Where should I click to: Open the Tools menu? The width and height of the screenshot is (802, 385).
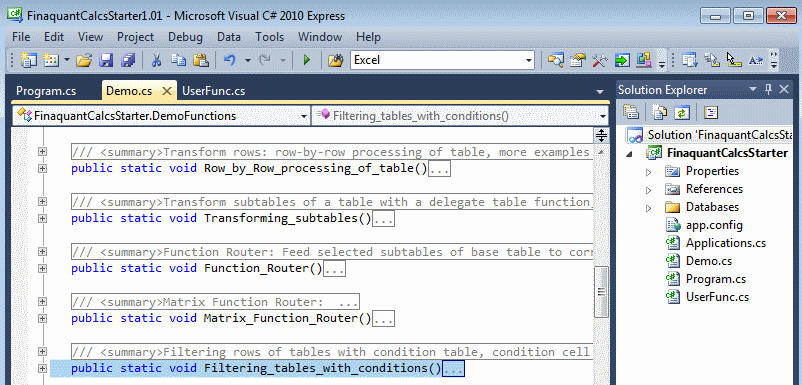(270, 37)
